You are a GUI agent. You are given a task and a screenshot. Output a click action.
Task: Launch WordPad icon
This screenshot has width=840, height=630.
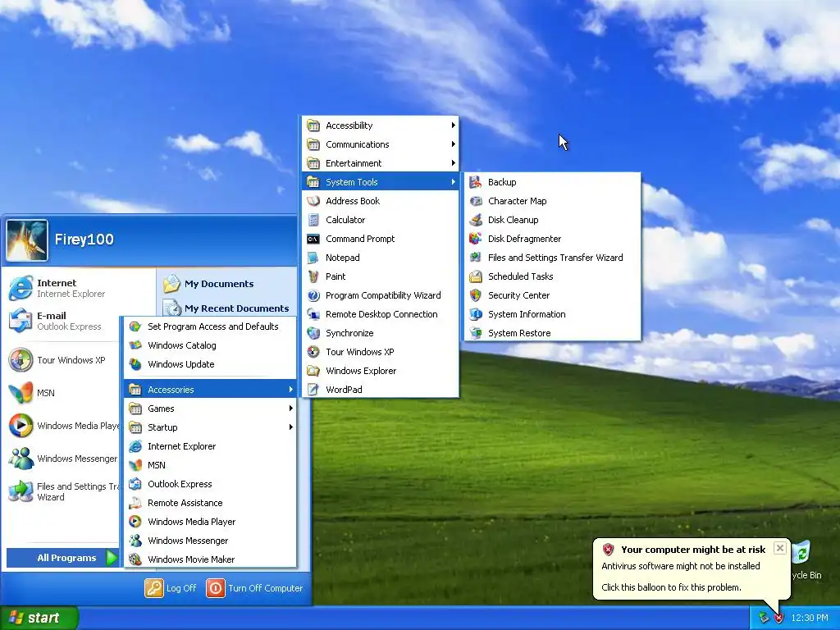pos(313,390)
